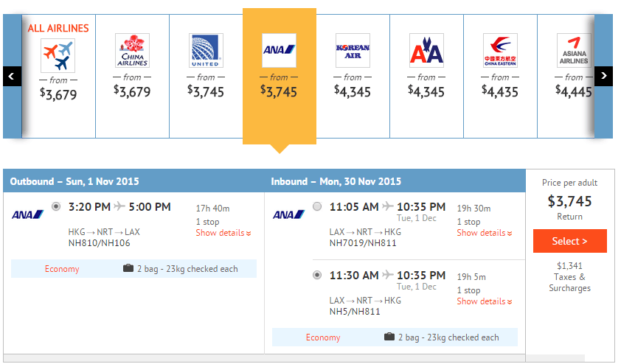This screenshot has width=621, height=364.
Task: Select the All Airlines planes icon
Action: [x=58, y=55]
